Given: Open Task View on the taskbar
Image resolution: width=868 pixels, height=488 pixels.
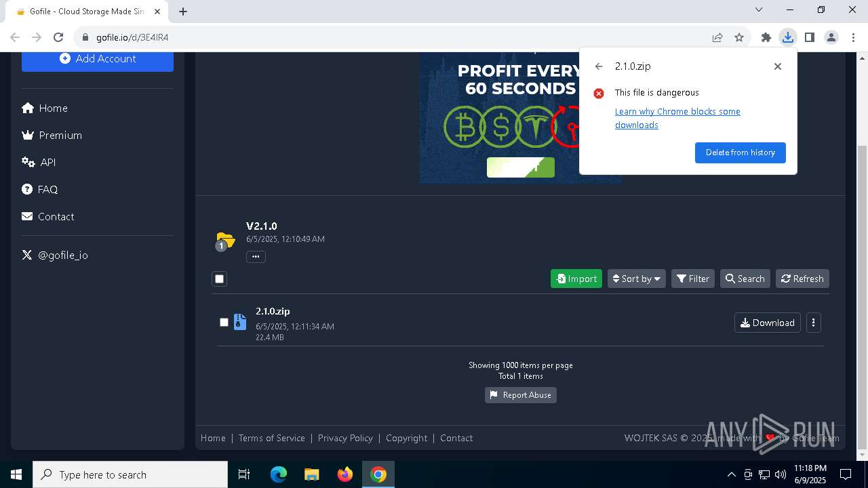Looking at the screenshot, I should coord(244,474).
